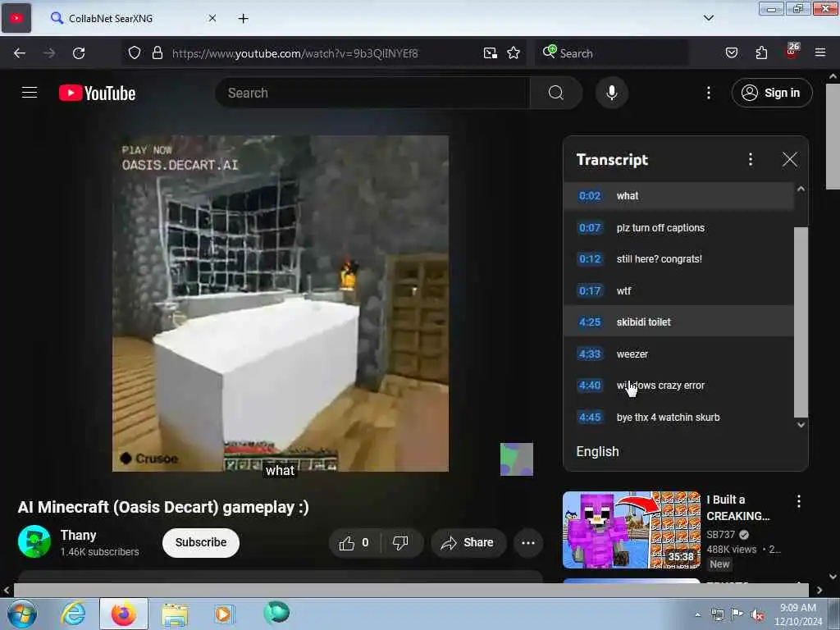Click the Minecraft video player
840x630 pixels.
(281, 304)
